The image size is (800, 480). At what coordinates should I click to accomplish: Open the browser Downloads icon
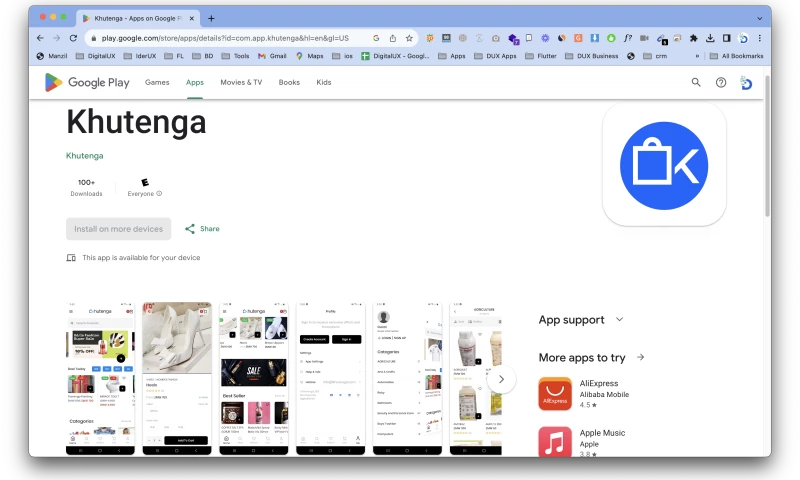pos(710,38)
